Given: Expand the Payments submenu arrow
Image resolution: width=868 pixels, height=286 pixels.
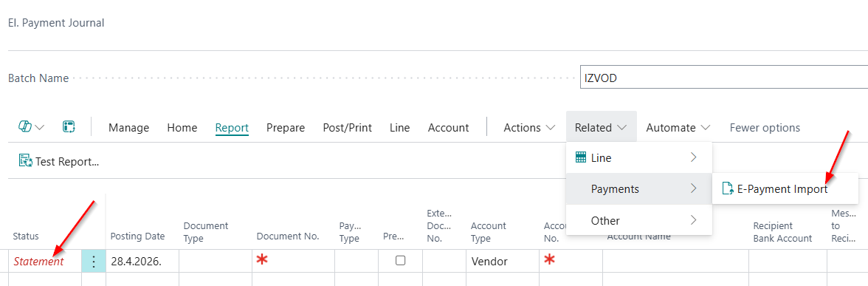Looking at the screenshot, I should coord(694,188).
